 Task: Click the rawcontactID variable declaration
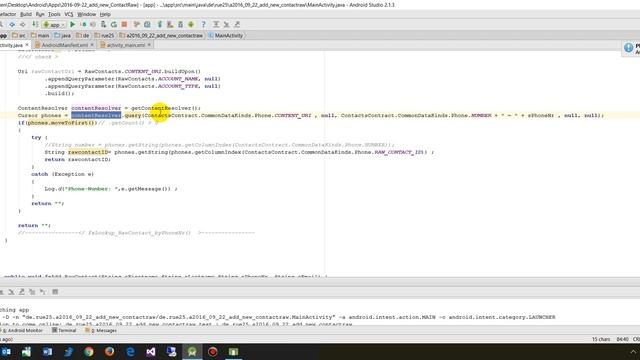coord(88,152)
